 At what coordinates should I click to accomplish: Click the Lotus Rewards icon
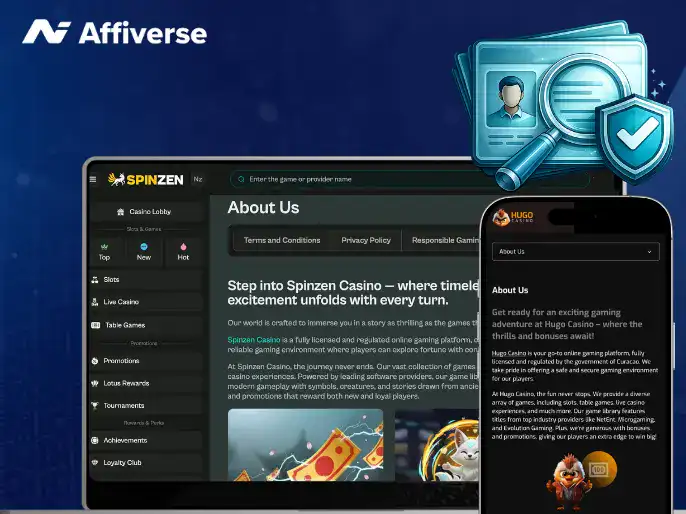click(x=94, y=383)
